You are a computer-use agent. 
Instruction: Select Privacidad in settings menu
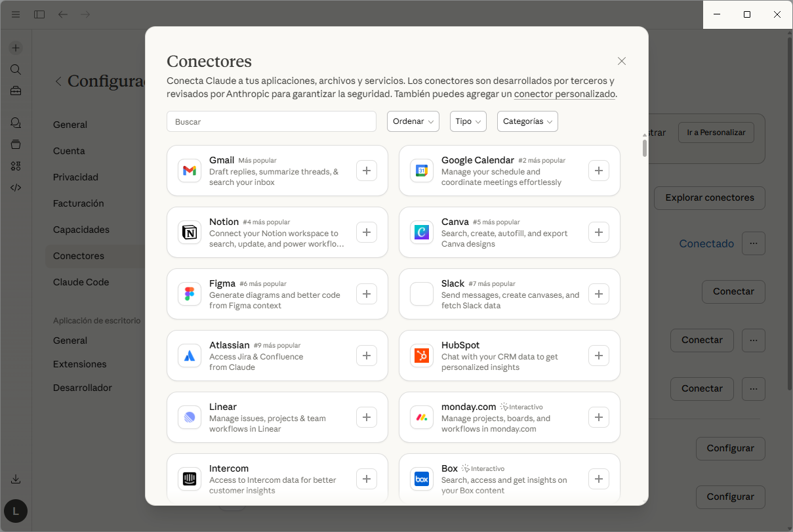pos(75,177)
